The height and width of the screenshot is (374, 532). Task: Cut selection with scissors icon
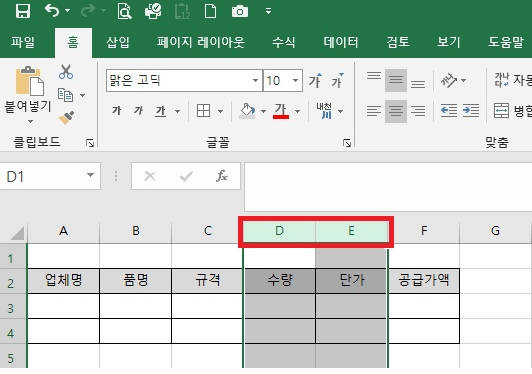point(66,72)
